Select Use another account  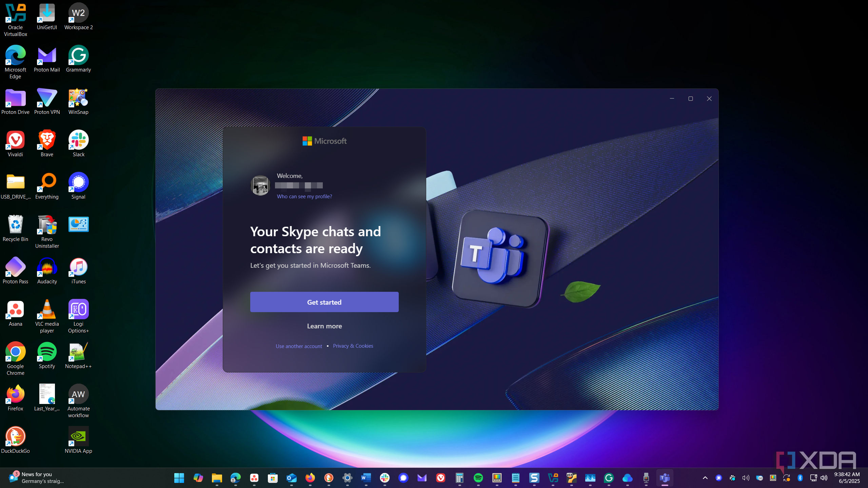pos(298,346)
